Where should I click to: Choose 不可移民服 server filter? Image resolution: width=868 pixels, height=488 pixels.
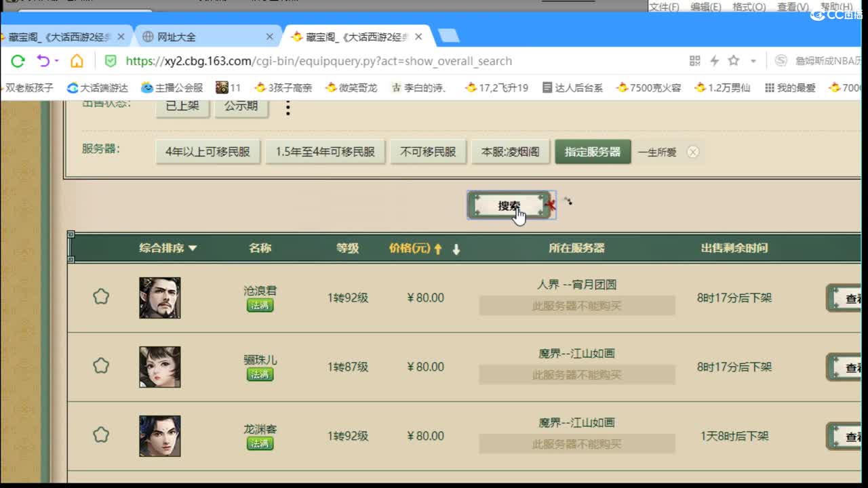pos(428,152)
